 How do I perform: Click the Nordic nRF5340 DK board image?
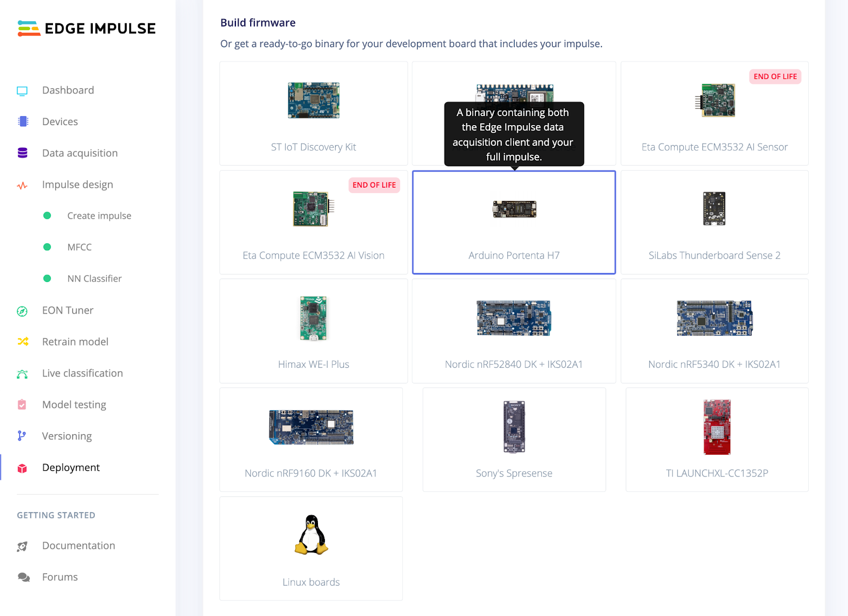pyautogui.click(x=714, y=318)
